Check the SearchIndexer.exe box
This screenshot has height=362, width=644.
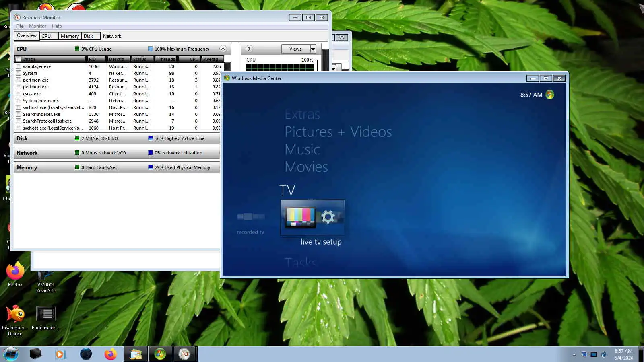tap(18, 114)
